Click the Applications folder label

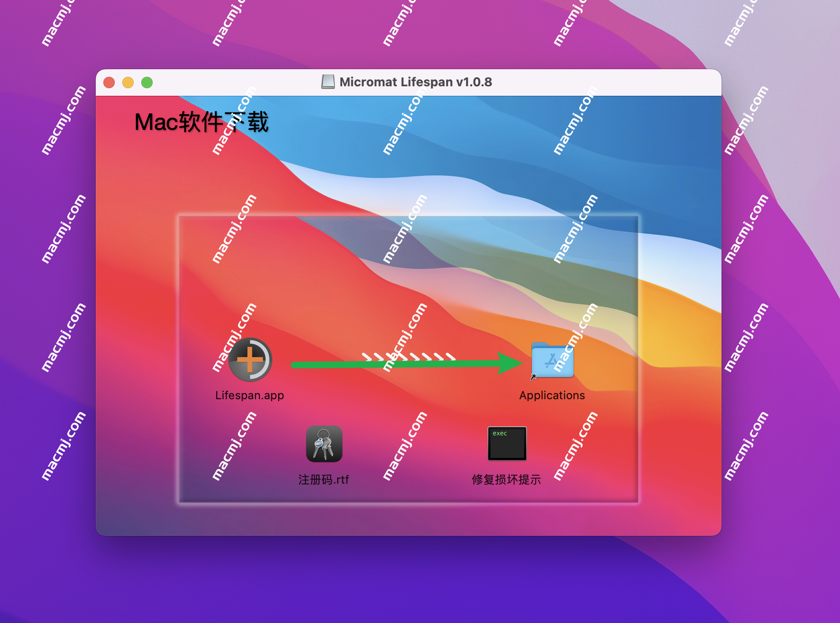click(x=552, y=395)
